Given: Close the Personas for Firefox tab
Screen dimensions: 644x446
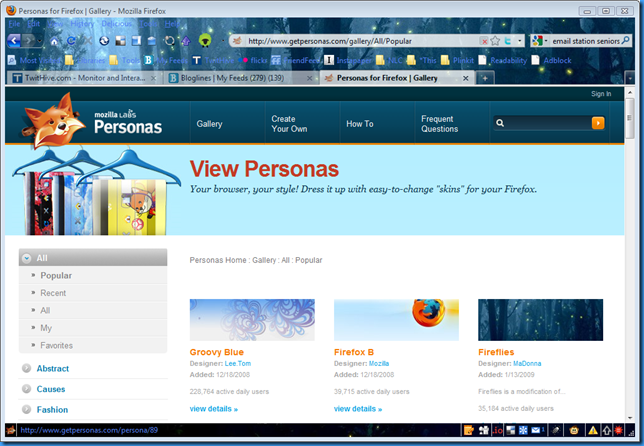Looking at the screenshot, I should point(466,78).
